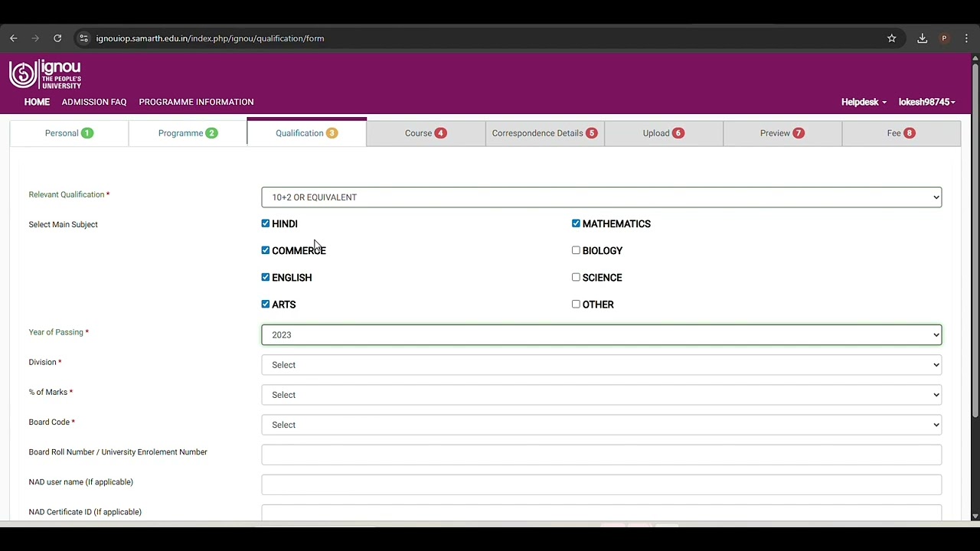The width and height of the screenshot is (980, 551).
Task: Check the OTHER subject checkbox
Action: (x=576, y=304)
